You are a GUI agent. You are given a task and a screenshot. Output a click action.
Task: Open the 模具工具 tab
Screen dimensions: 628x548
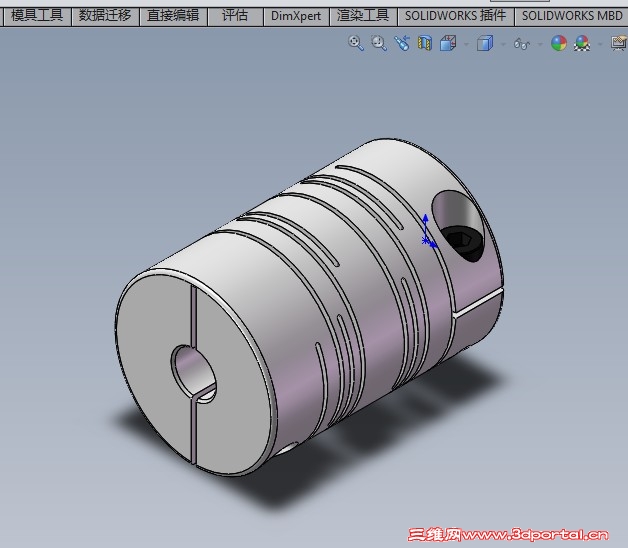pos(37,16)
